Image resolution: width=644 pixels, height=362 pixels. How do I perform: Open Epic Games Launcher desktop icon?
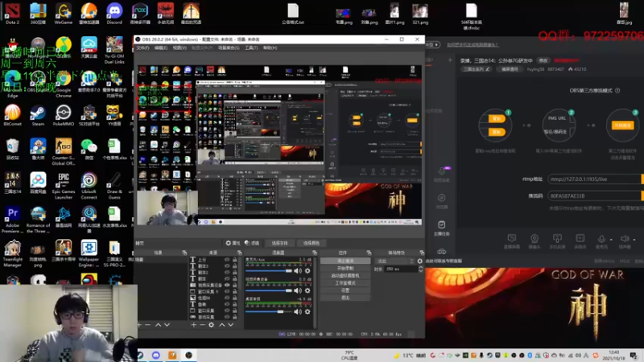tap(64, 186)
